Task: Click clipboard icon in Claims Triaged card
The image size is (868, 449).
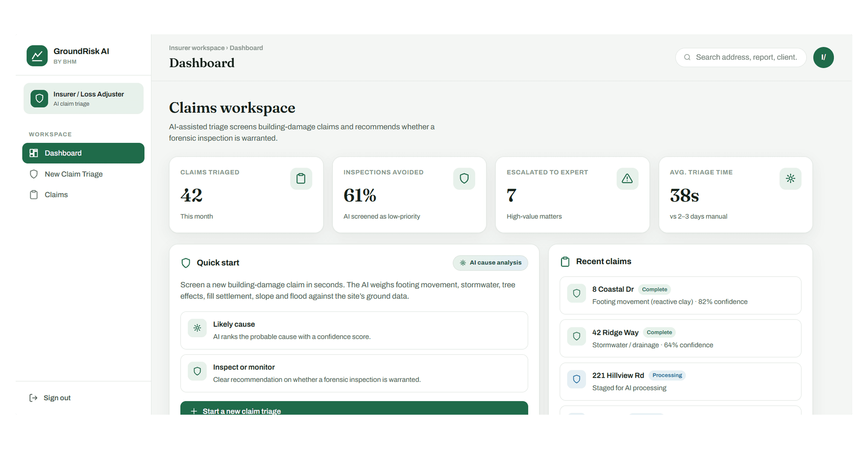Action: (x=301, y=178)
